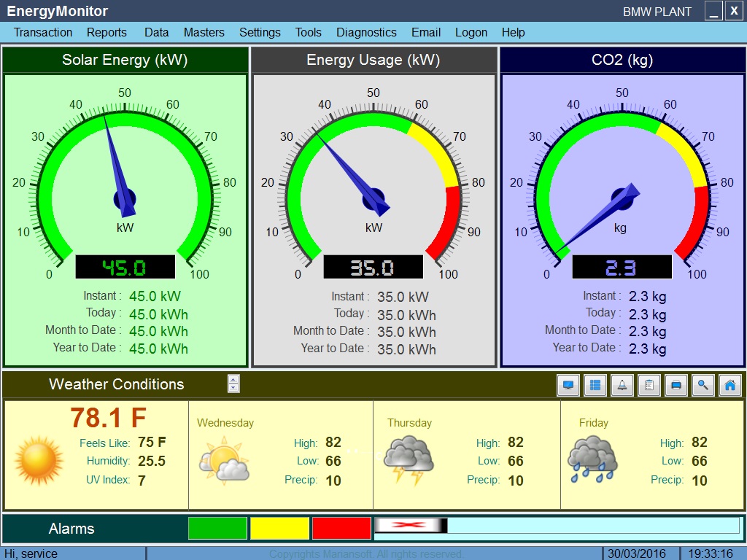Open the Transaction menu
The height and width of the screenshot is (560, 747).
coord(43,32)
